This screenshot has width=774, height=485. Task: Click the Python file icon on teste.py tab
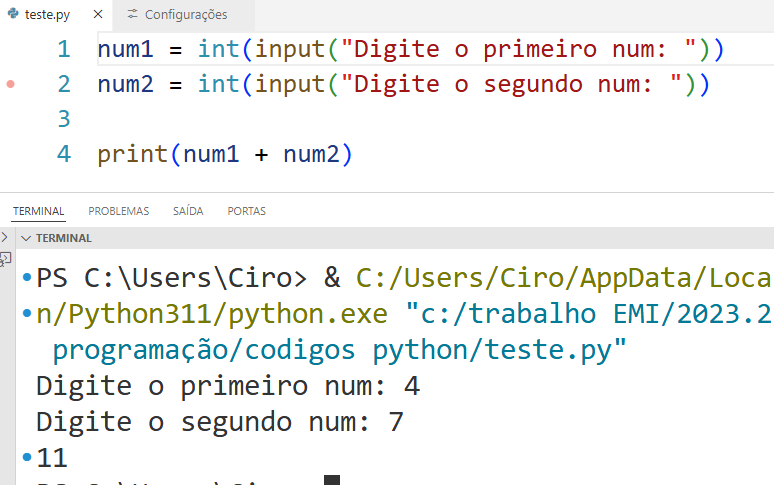point(12,15)
